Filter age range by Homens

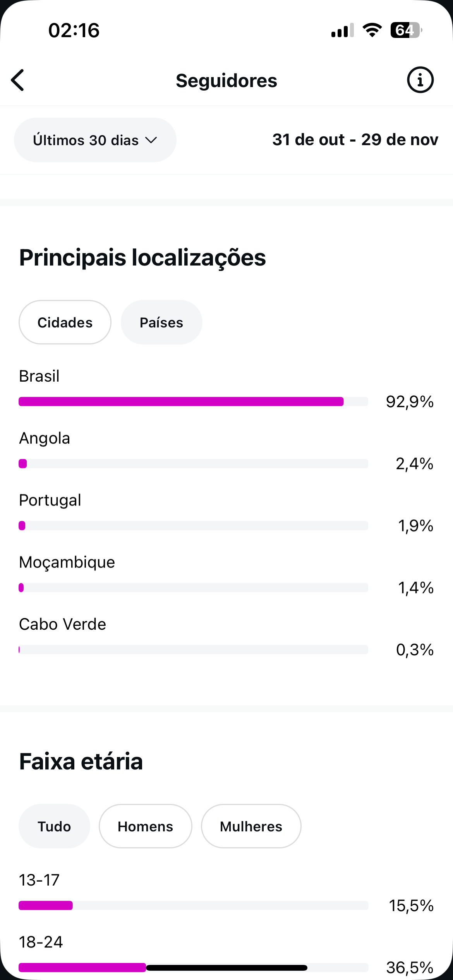coord(145,826)
